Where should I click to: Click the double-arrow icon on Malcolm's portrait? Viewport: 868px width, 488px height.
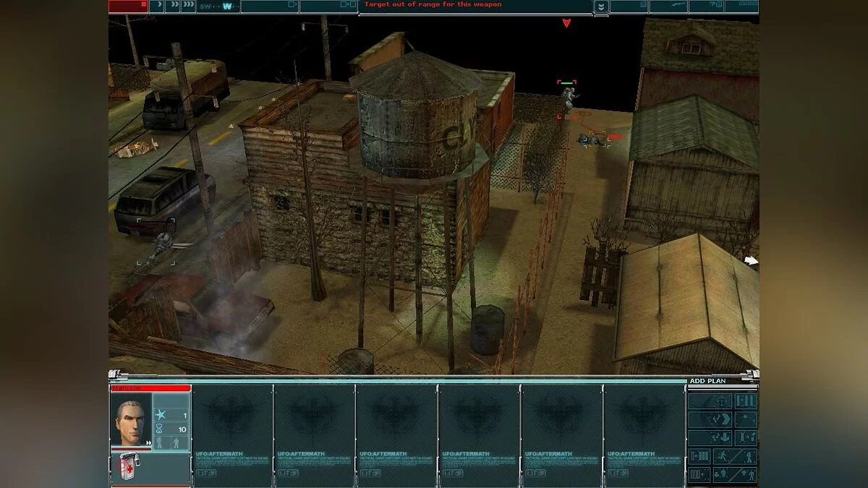click(x=148, y=442)
